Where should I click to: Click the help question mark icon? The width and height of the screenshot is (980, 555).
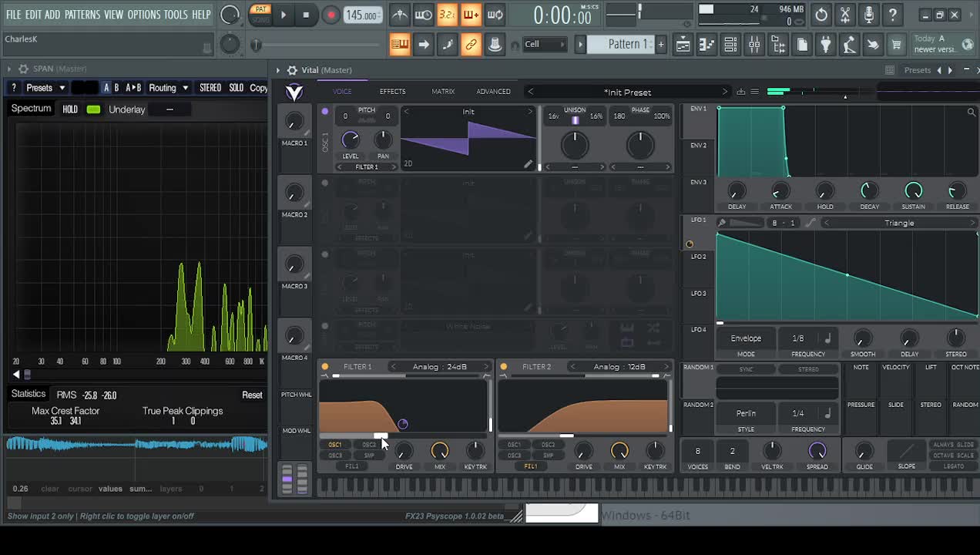(x=893, y=15)
